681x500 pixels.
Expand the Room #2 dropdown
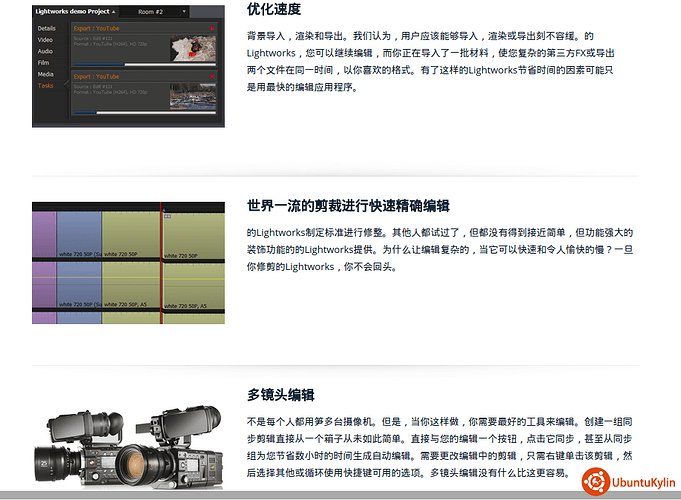click(184, 12)
